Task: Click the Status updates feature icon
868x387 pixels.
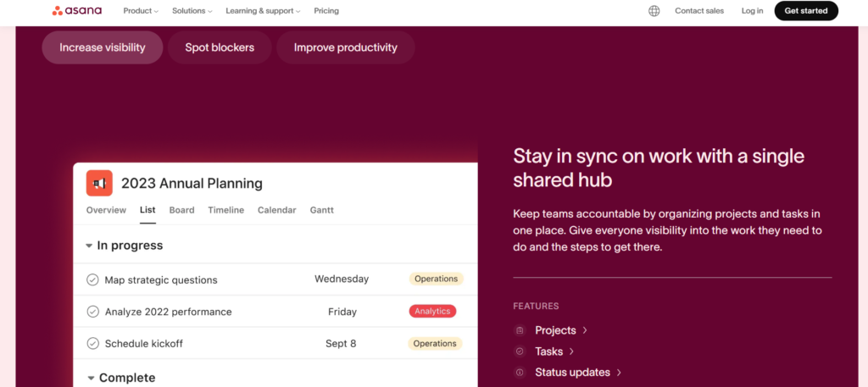Action: point(520,373)
